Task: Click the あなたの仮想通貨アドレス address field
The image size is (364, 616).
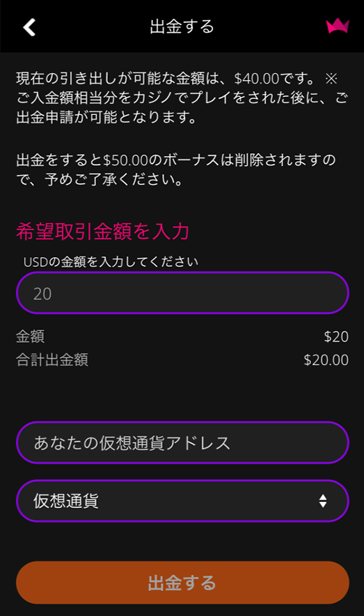Action: [x=182, y=442]
